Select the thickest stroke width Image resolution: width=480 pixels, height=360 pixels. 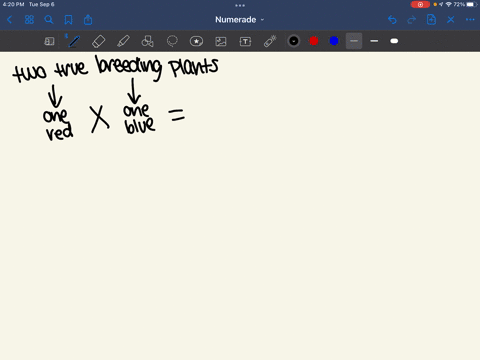pyautogui.click(x=394, y=41)
